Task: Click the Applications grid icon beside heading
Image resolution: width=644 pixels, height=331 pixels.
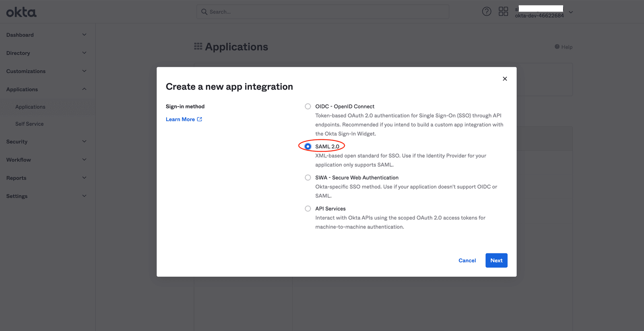Action: click(x=198, y=47)
